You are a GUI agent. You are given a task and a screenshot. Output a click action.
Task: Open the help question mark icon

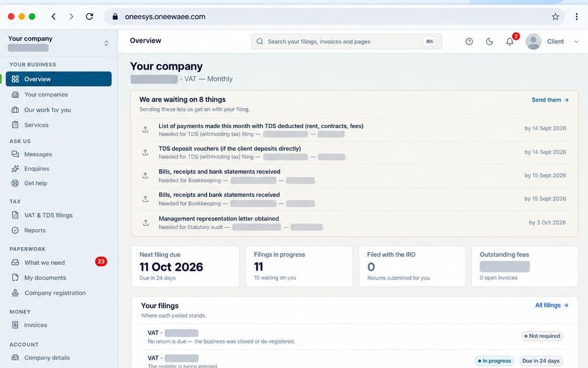[469, 41]
